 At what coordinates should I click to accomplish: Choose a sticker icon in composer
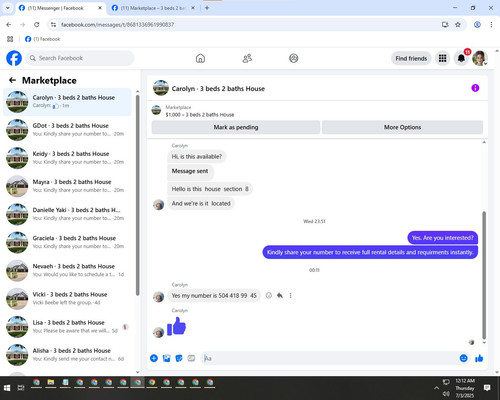(179, 358)
